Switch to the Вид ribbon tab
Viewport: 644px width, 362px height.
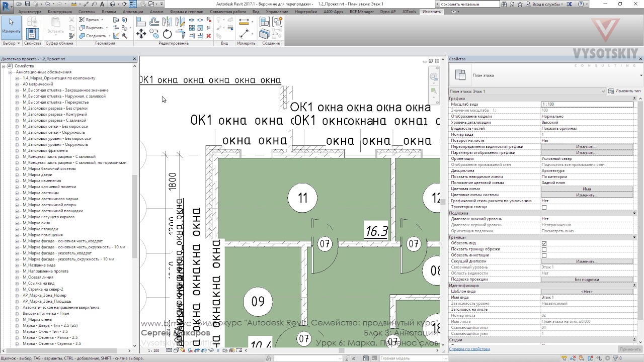tap(256, 12)
